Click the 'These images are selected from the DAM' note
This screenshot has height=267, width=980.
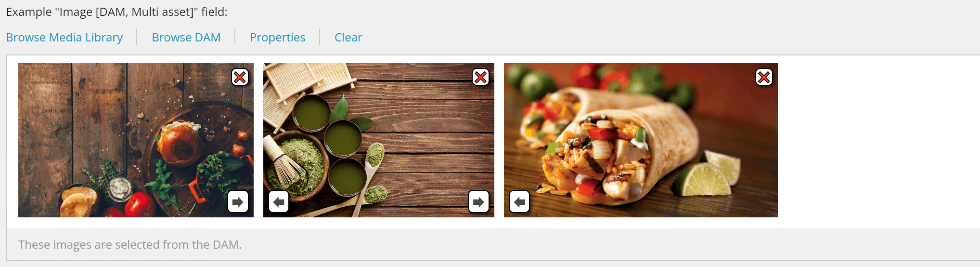coord(130,245)
